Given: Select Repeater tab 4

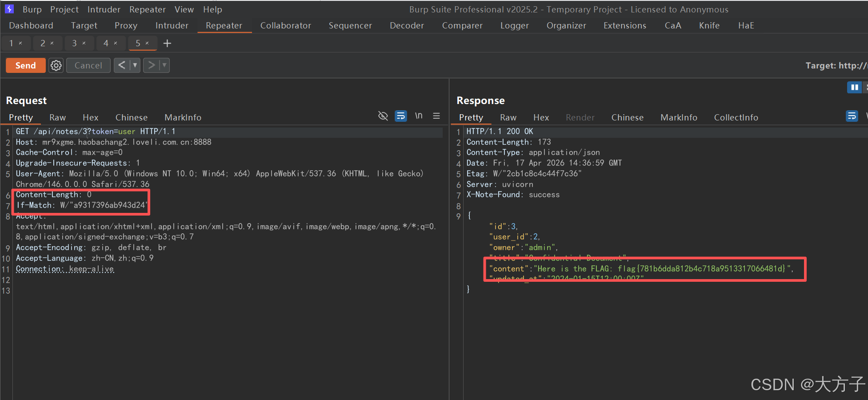Looking at the screenshot, I should 106,43.
